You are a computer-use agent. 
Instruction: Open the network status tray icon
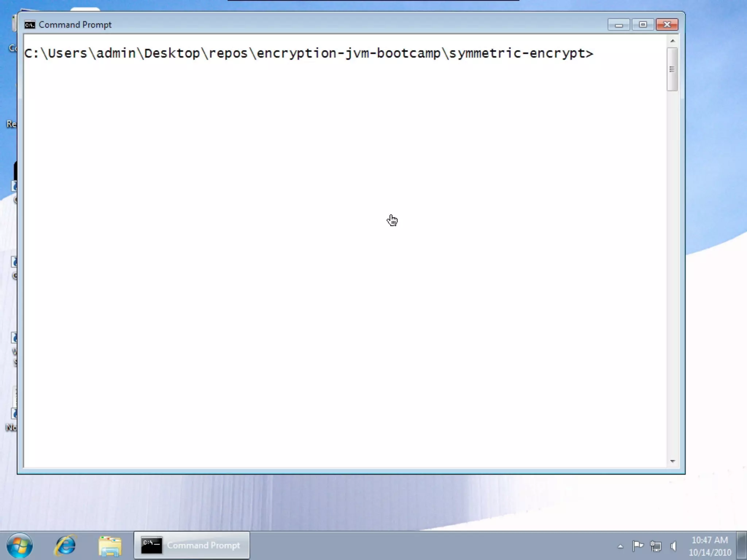pyautogui.click(x=655, y=546)
